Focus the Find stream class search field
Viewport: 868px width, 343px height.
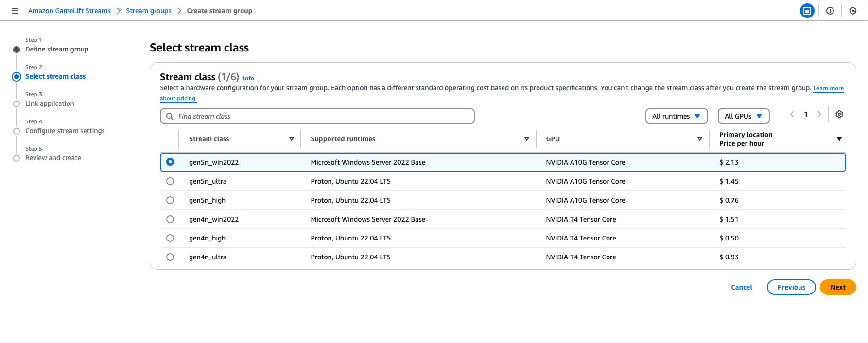321,116
